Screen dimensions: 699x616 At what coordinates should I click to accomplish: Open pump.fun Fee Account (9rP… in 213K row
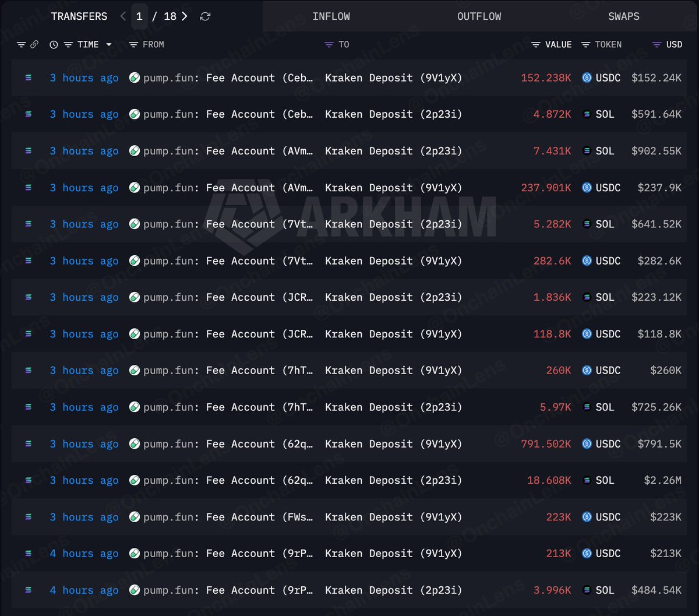[228, 553]
